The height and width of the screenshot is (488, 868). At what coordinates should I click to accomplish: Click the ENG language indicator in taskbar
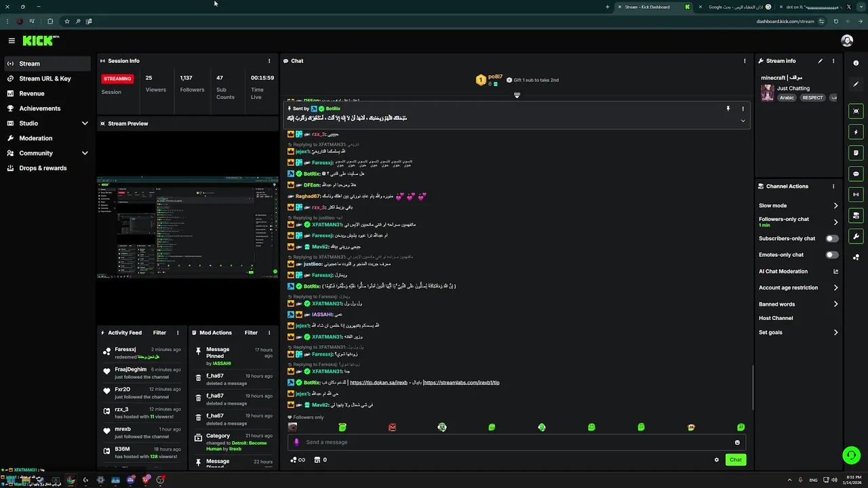tap(813, 480)
